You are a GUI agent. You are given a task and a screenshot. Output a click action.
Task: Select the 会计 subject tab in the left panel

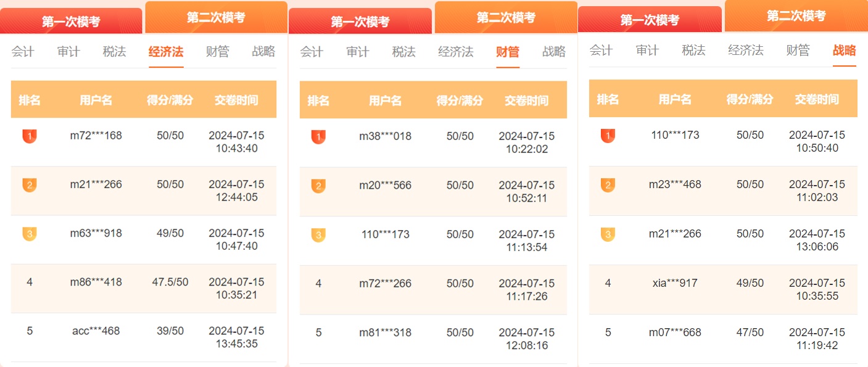(x=22, y=52)
